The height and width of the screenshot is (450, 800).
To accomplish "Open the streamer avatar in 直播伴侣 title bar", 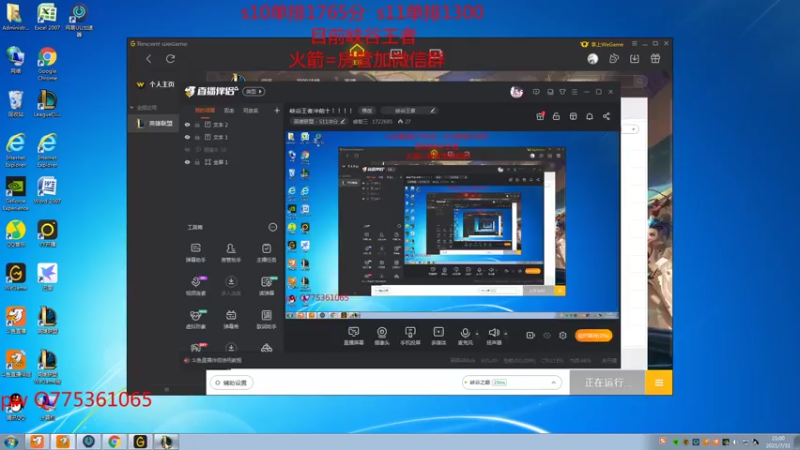I will pos(516,92).
